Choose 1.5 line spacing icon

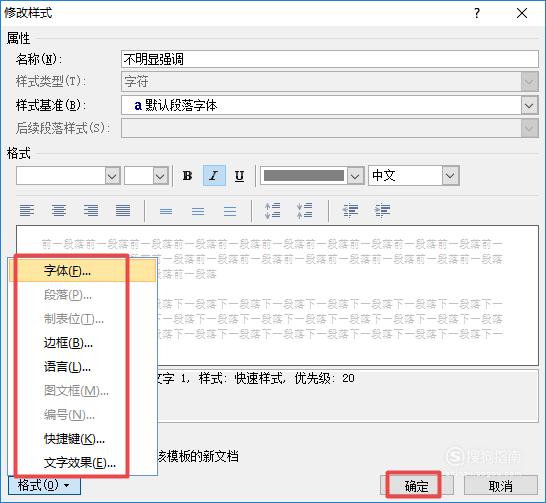point(198,211)
